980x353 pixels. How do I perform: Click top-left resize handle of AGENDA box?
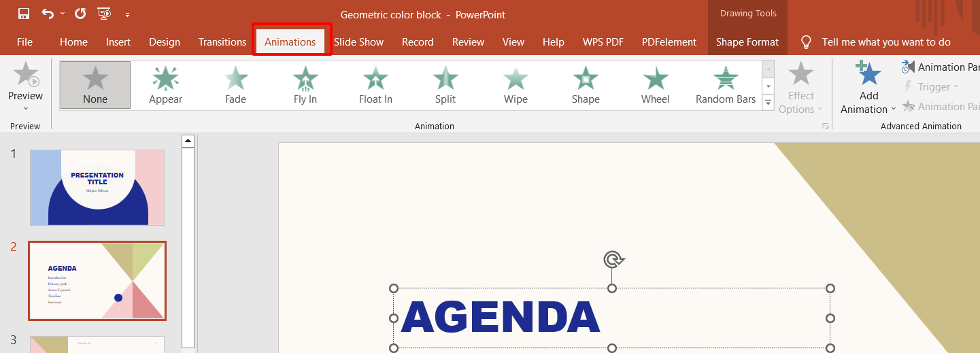(394, 288)
